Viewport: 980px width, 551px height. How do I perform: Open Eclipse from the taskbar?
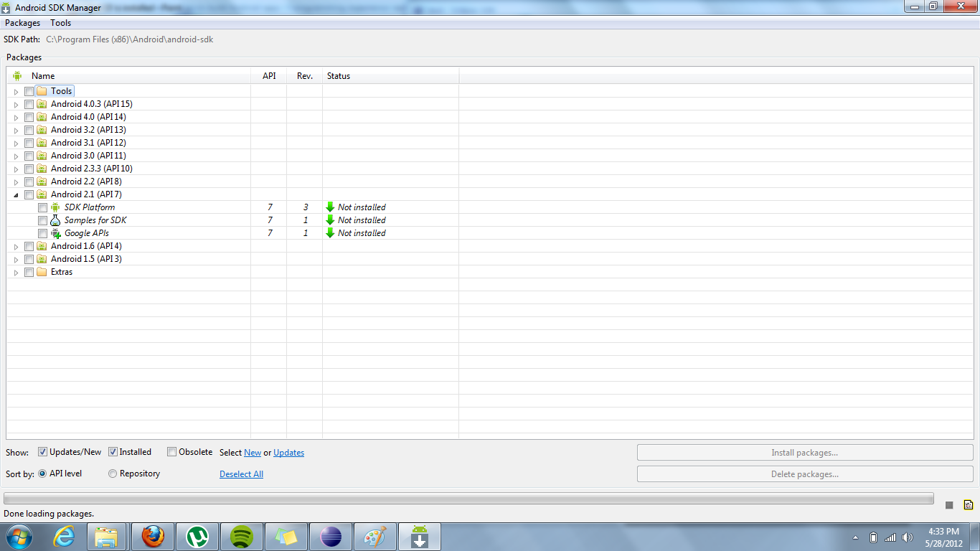click(x=331, y=537)
